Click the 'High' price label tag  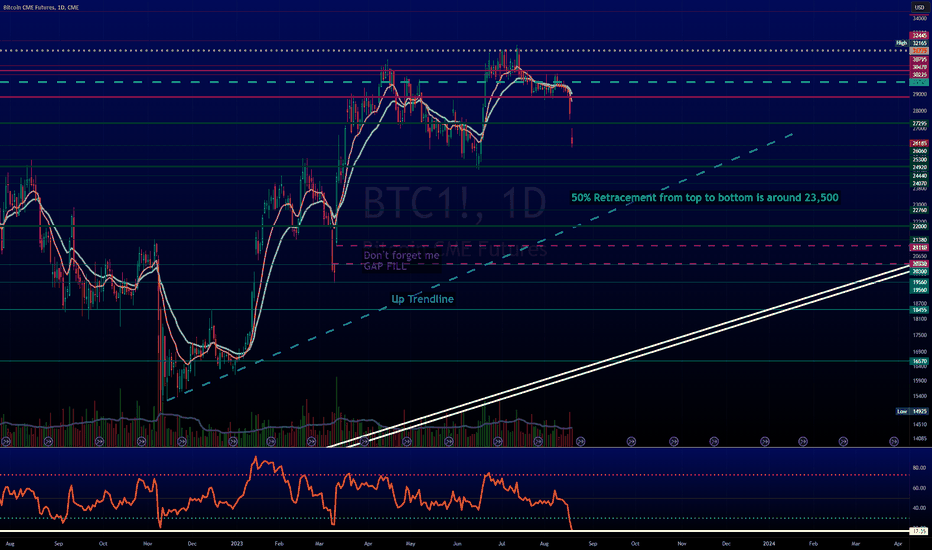tap(902, 43)
